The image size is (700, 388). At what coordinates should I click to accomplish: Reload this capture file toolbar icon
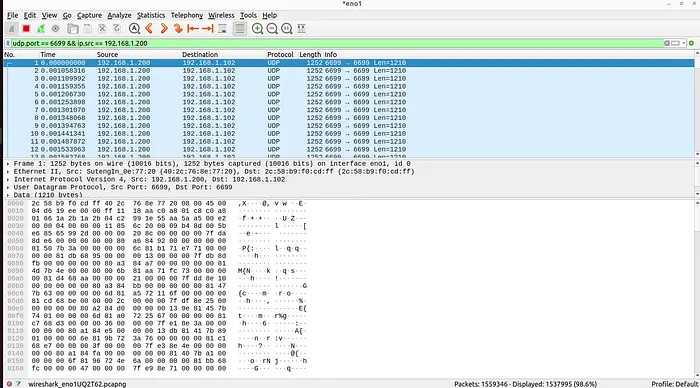click(x=117, y=29)
